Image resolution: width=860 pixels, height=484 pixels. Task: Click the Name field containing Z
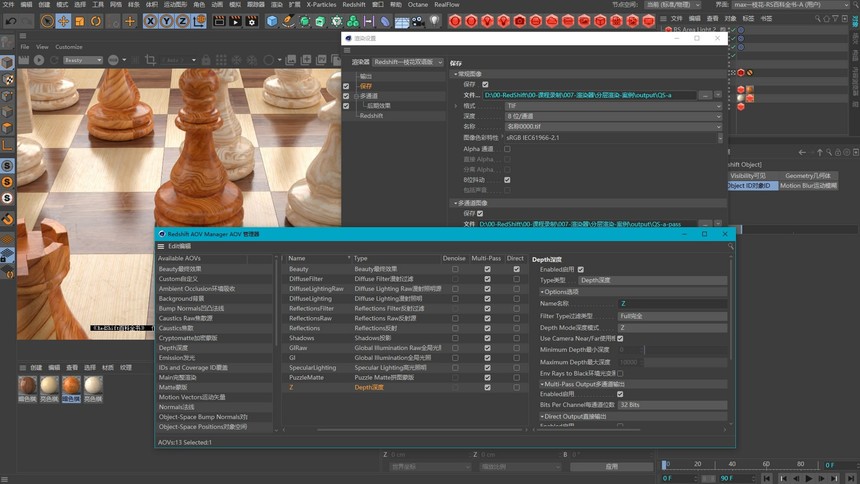[x=672, y=303]
